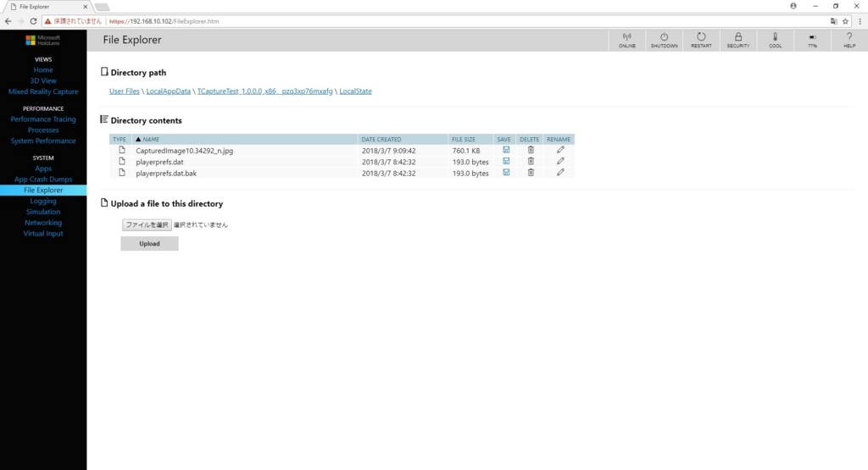Image resolution: width=868 pixels, height=470 pixels.
Task: Sort by TYPE column header
Action: pyautogui.click(x=120, y=140)
